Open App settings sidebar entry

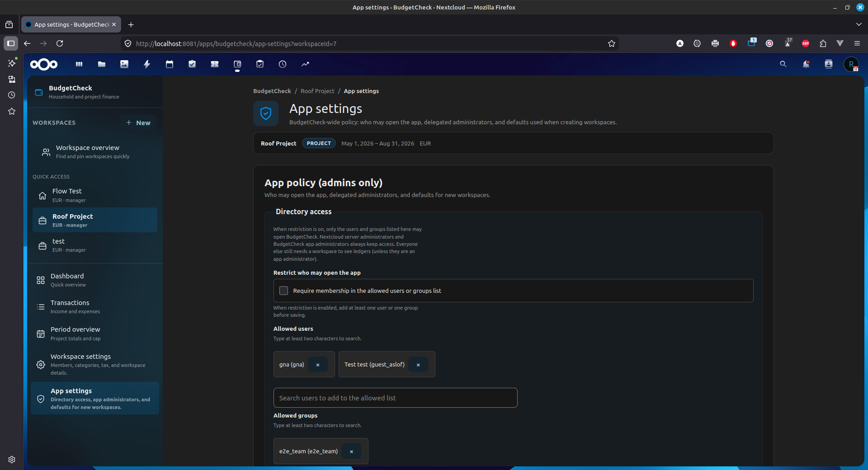coord(95,398)
